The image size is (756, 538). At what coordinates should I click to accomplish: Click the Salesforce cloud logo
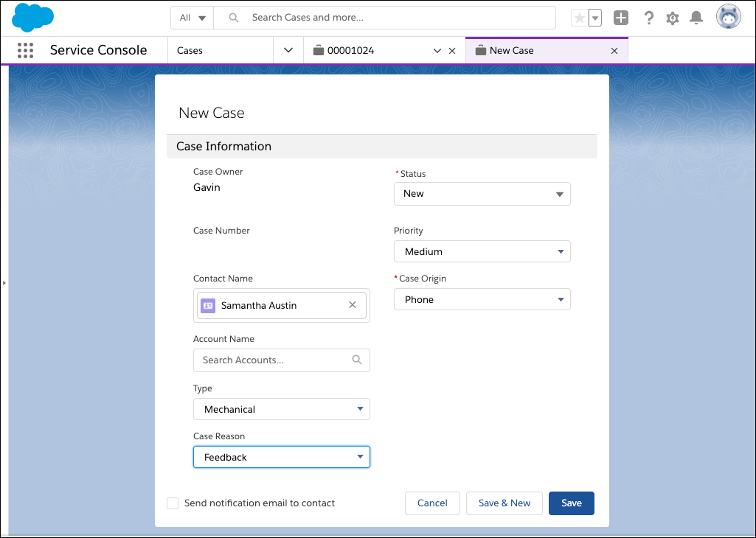tap(32, 18)
